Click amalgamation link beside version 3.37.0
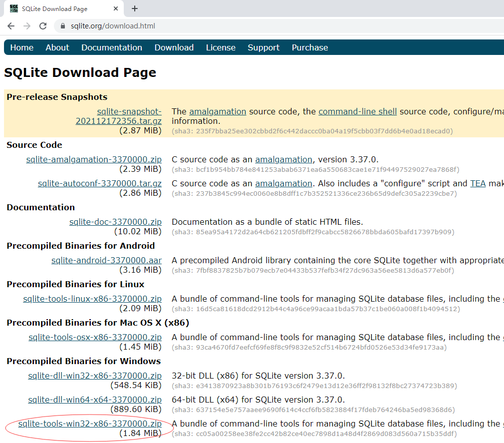 coord(283,160)
